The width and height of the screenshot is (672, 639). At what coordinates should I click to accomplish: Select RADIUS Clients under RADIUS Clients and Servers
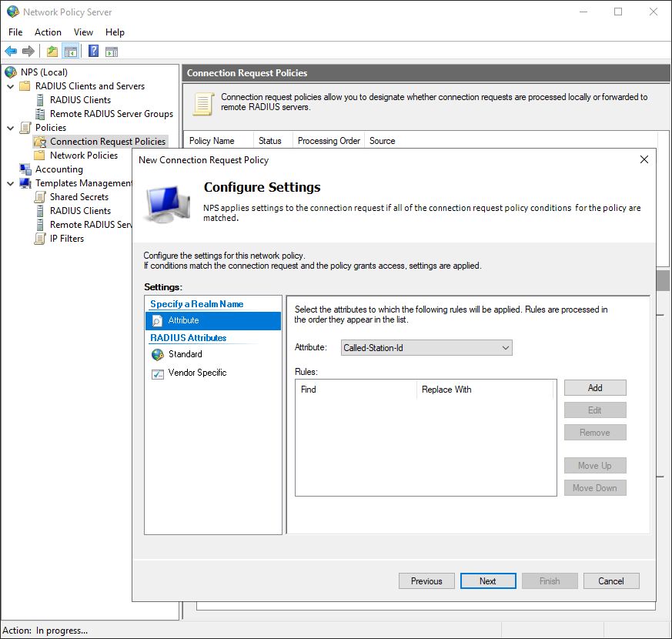pos(80,100)
